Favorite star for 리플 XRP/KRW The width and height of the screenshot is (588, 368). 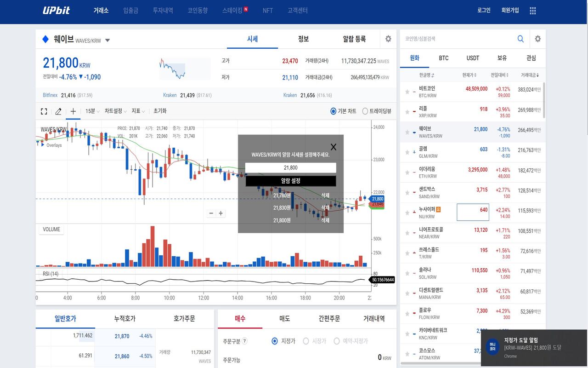407,112
